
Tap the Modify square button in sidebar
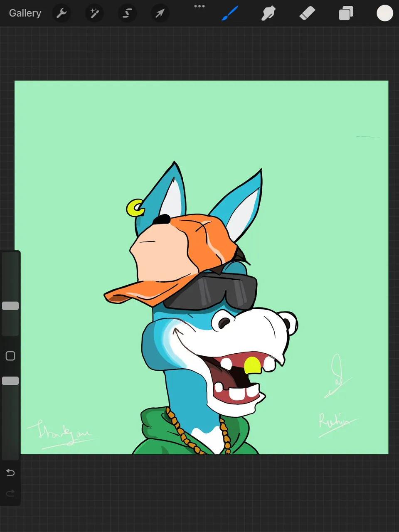[10, 356]
